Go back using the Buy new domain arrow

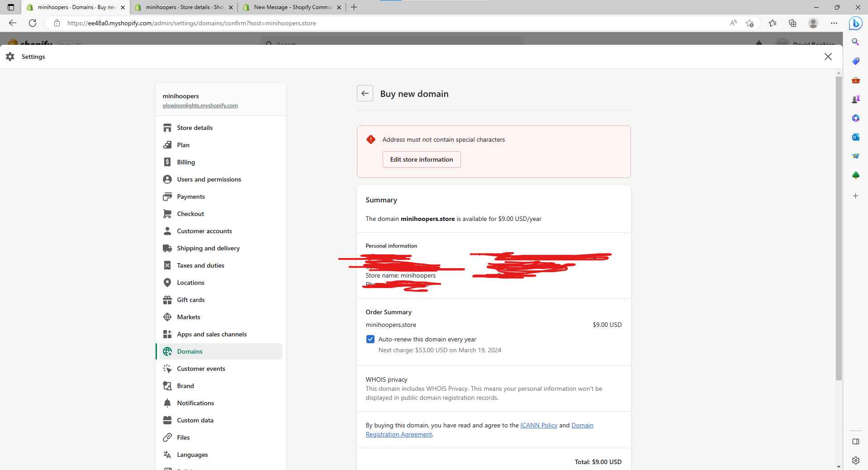tap(365, 93)
